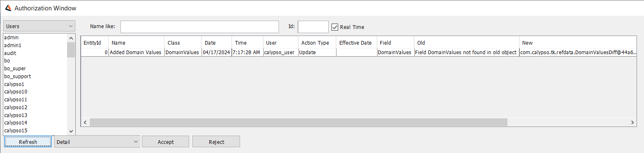Click user list scroll down arrow
644x153 pixels.
[x=71, y=131]
